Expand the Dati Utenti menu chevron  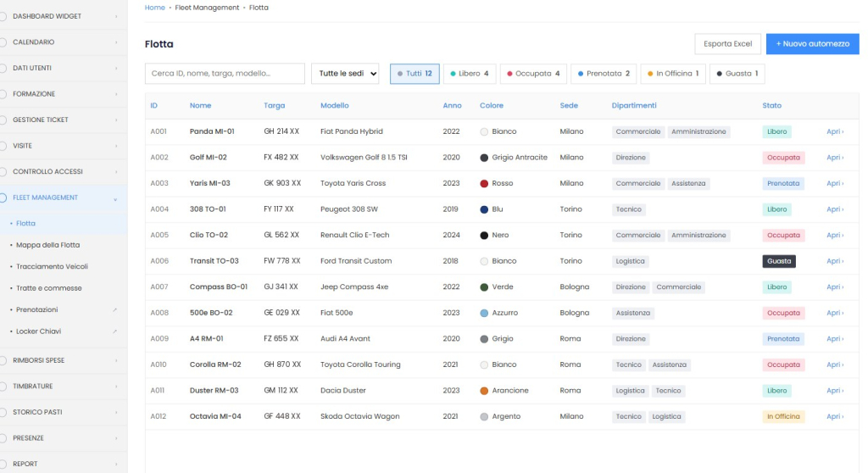(x=115, y=68)
